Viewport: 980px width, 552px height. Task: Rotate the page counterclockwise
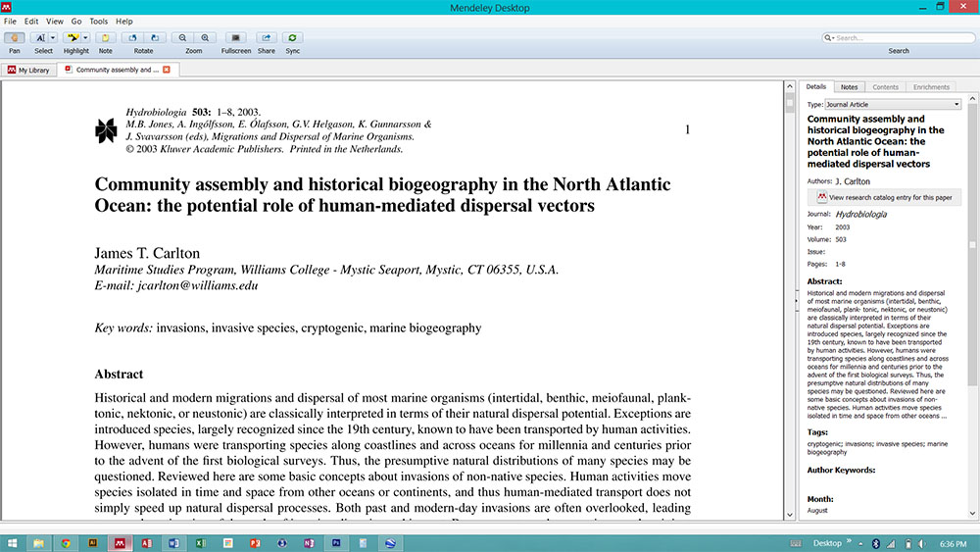click(x=132, y=38)
